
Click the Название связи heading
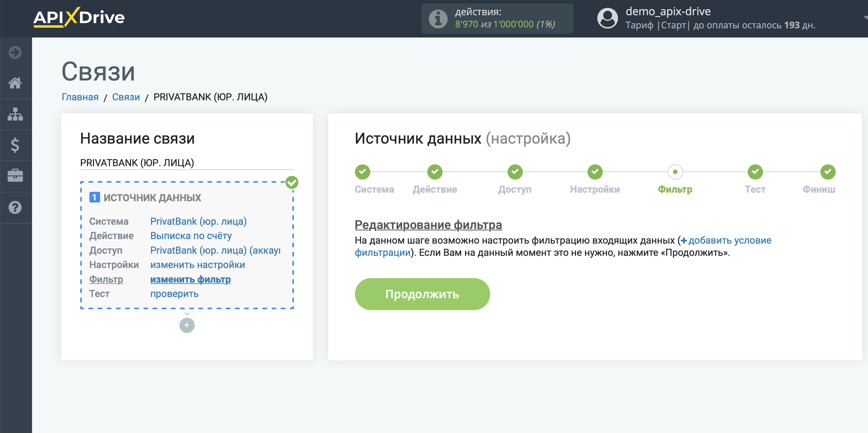137,138
